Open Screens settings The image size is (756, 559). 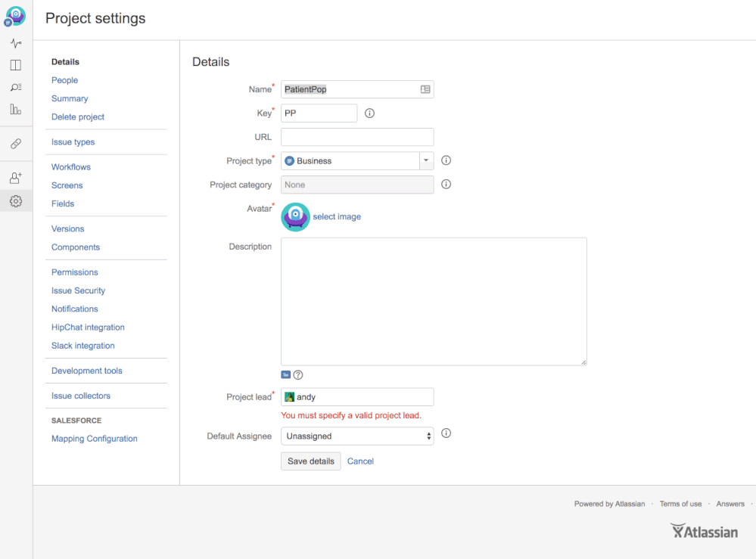point(67,185)
